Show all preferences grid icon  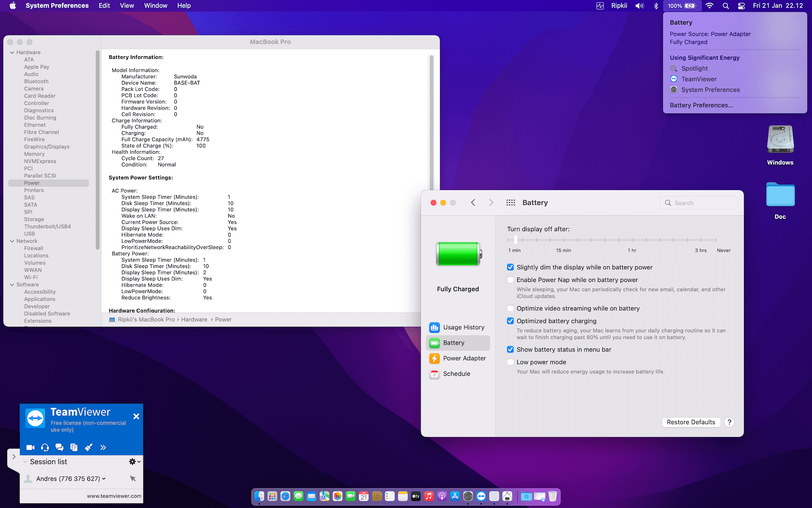(510, 203)
